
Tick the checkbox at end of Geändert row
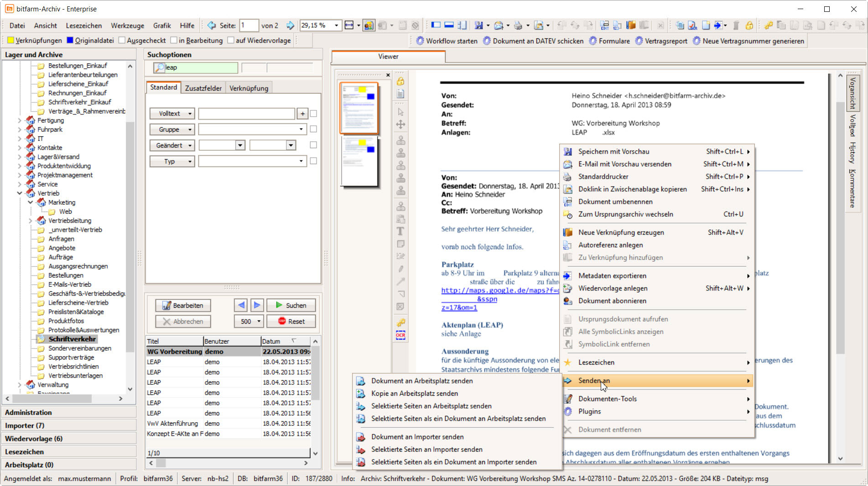tap(313, 145)
